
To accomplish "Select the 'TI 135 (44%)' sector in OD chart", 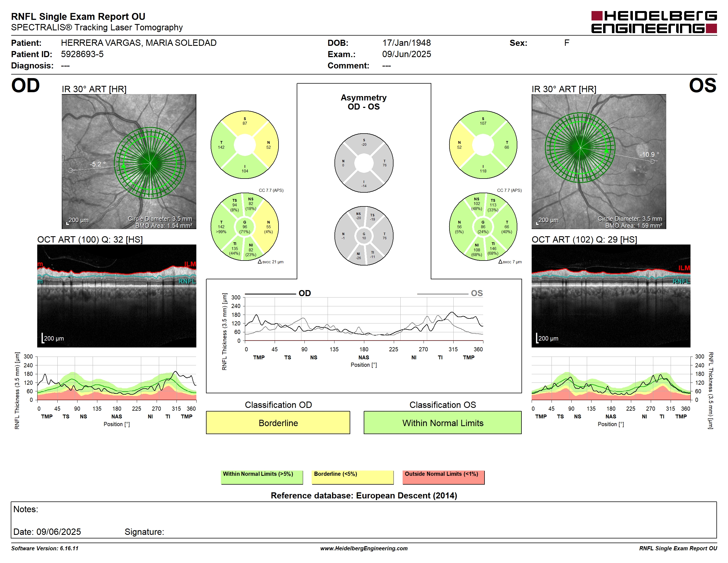I will click(x=235, y=249).
